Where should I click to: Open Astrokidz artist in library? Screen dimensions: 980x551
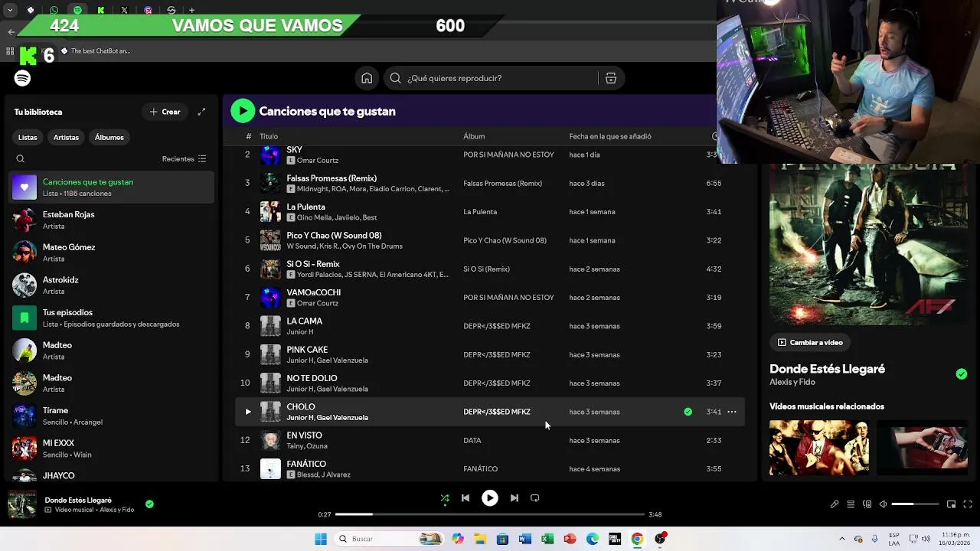pyautogui.click(x=113, y=285)
